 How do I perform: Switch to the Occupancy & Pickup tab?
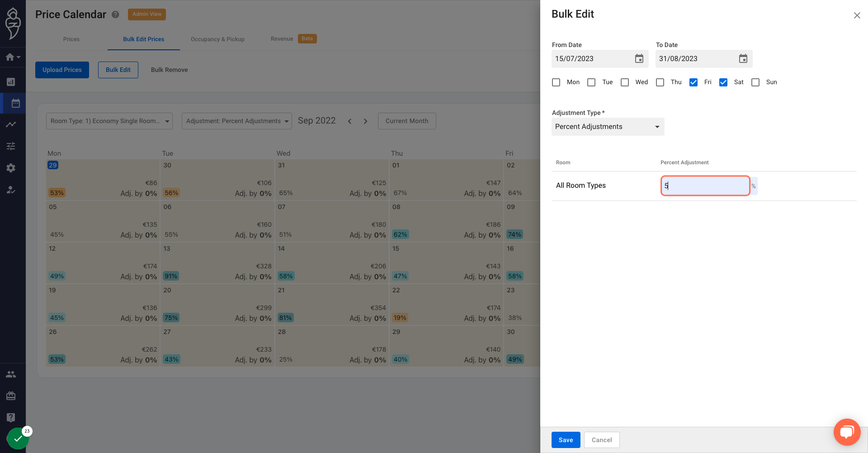coord(217,39)
